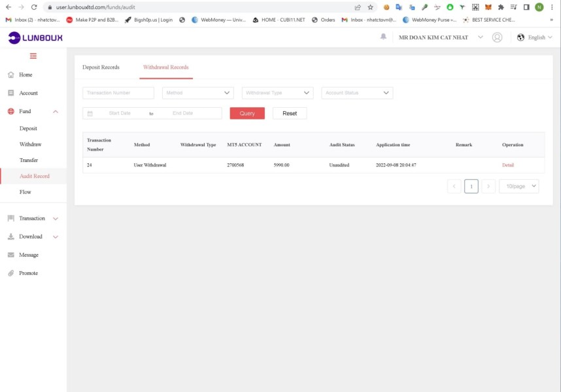Open the browser extensions puzzle icon
This screenshot has width=561, height=392.
pyautogui.click(x=501, y=7)
